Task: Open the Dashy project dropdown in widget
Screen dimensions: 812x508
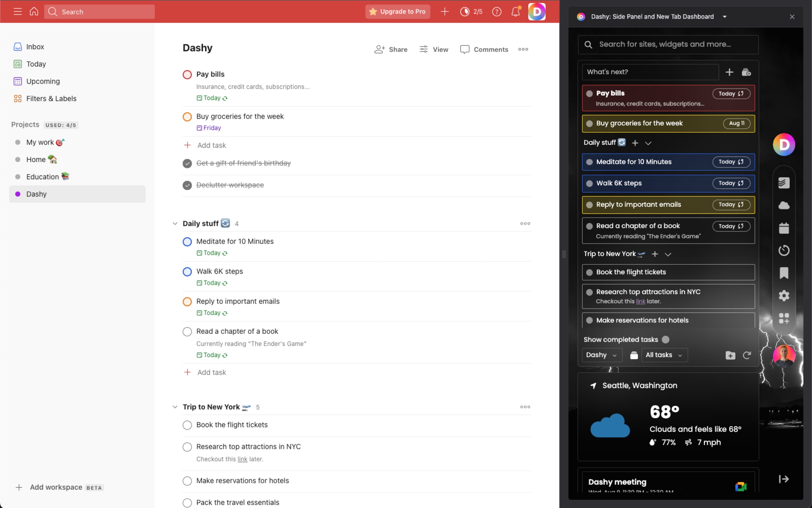Action: click(x=602, y=355)
